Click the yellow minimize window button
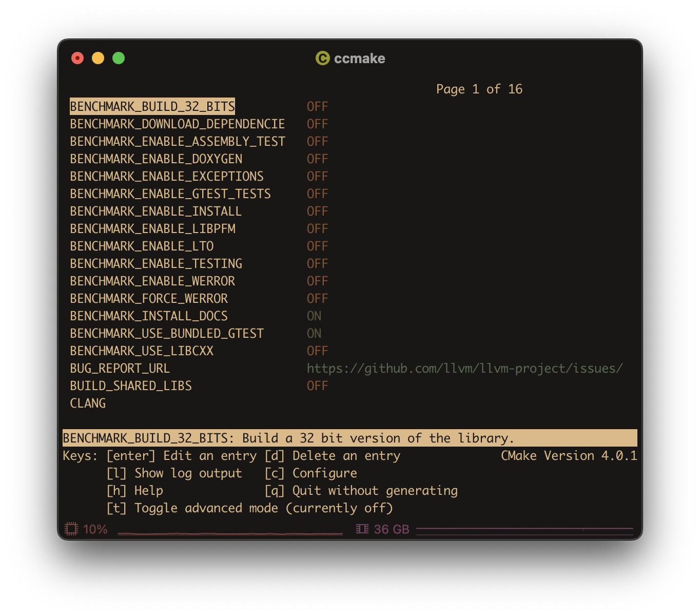The image size is (700, 616). (x=98, y=58)
